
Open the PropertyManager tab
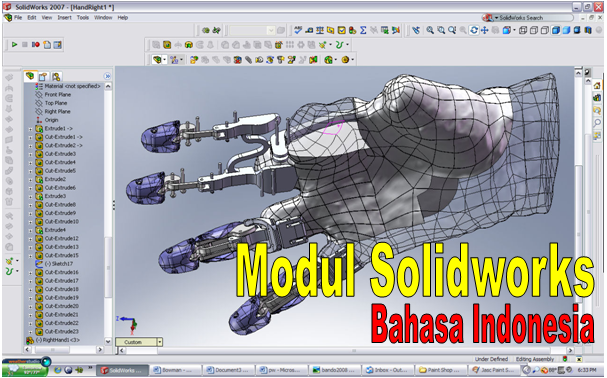click(x=43, y=77)
